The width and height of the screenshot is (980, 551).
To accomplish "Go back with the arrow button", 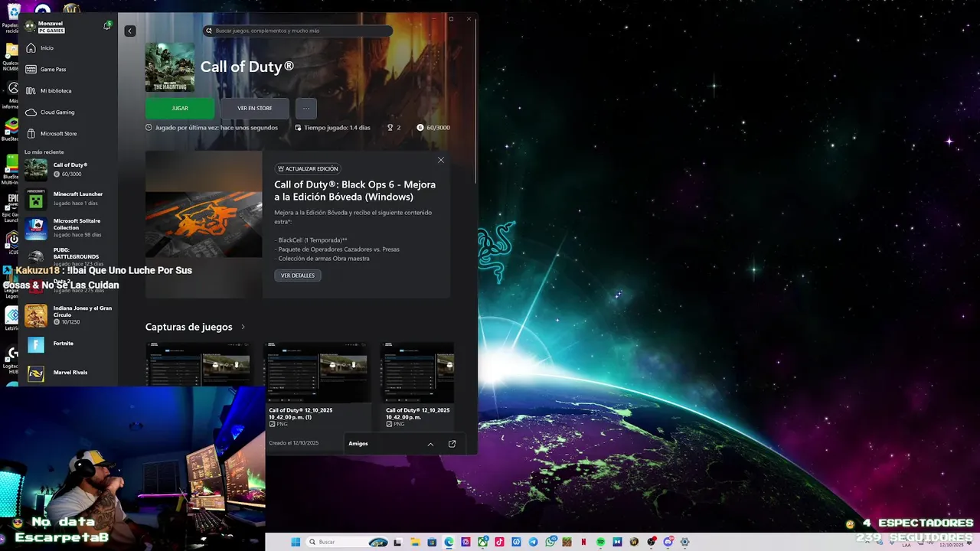I will coord(130,31).
